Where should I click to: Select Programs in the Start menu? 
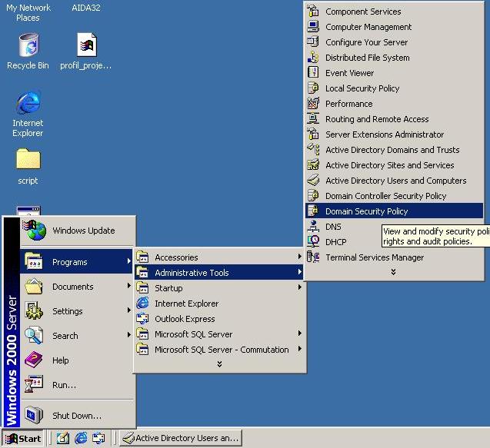pyautogui.click(x=76, y=261)
